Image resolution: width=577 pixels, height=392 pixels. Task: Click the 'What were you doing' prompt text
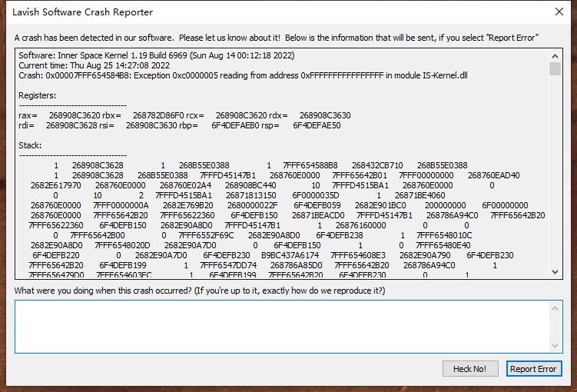(x=200, y=291)
